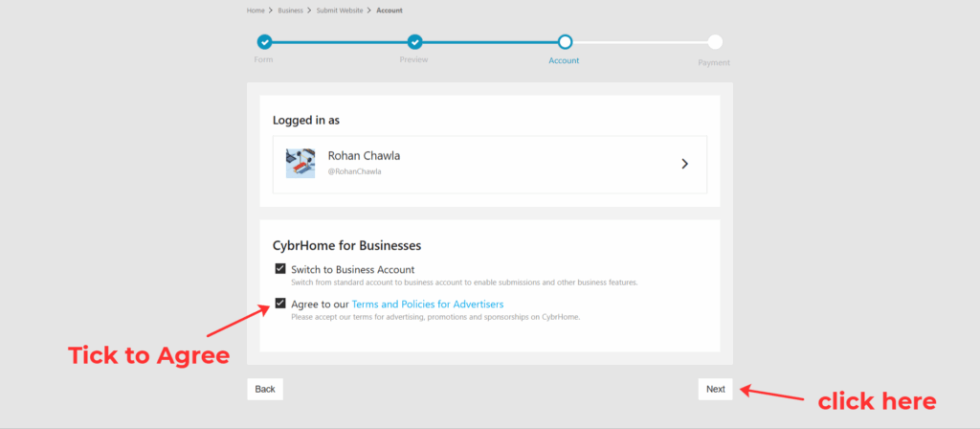This screenshot has height=429, width=980.
Task: Click the 'Please accept our terms' description
Action: point(435,317)
